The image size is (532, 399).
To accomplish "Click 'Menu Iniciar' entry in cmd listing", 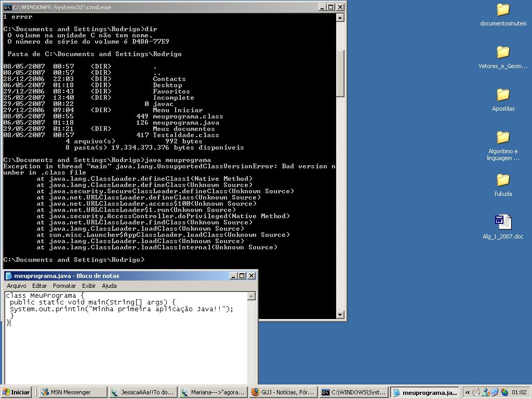I will [178, 110].
